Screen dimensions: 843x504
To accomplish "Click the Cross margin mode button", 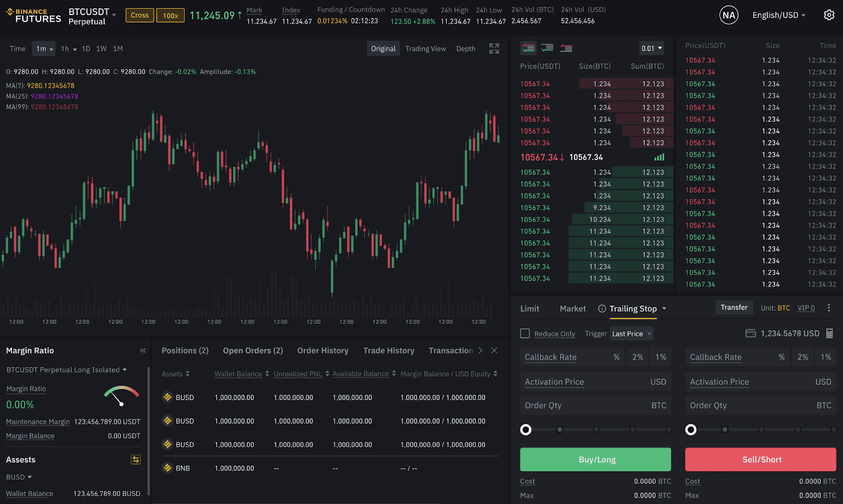I will [140, 15].
